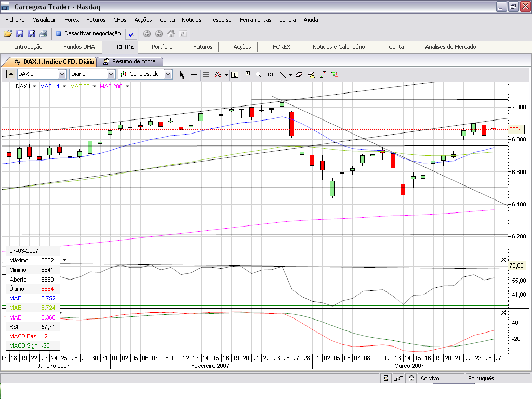Image resolution: width=532 pixels, height=399 pixels.
Task: Toggle chart grid lines
Action: (x=206, y=75)
